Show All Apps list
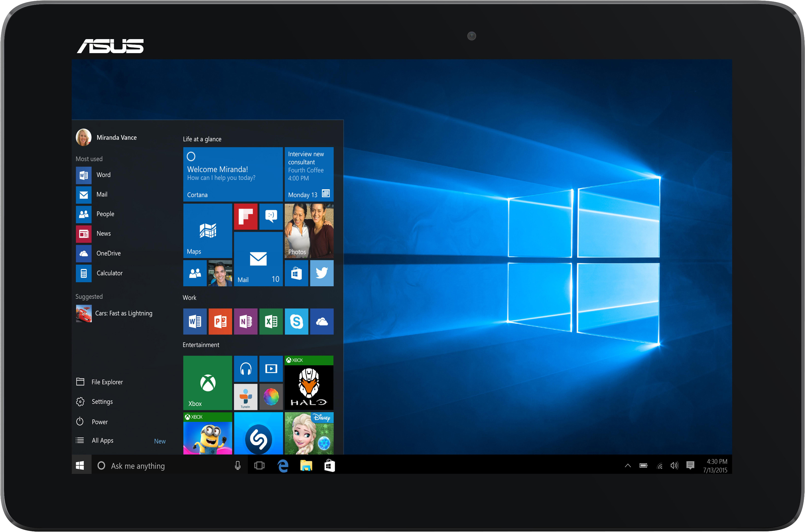805x532 pixels. (95, 440)
